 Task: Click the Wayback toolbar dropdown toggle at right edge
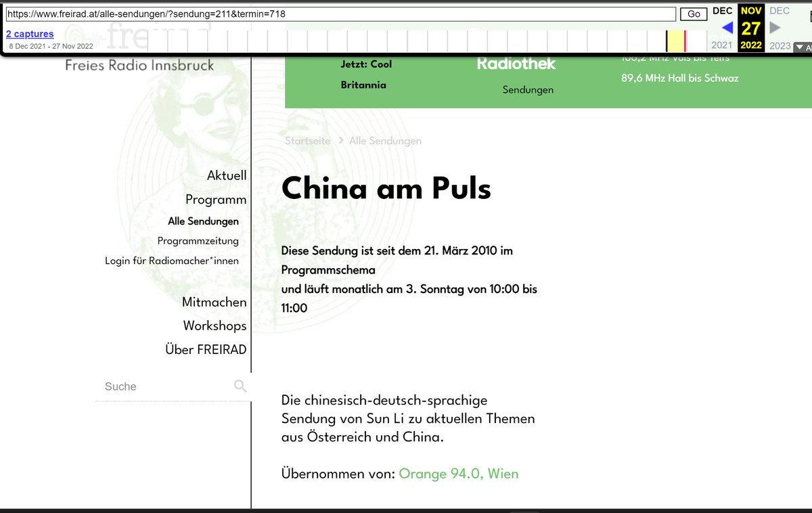[803, 47]
